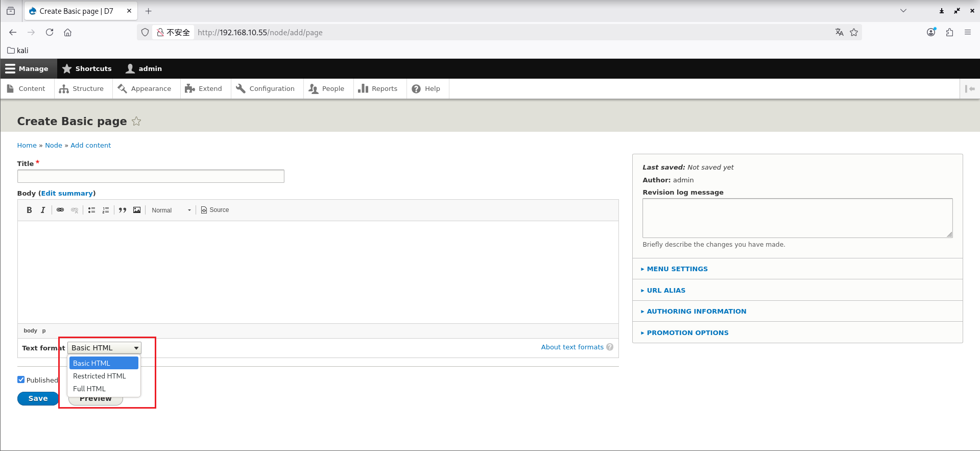
Task: Expand the URL Alias section
Action: [x=666, y=291]
